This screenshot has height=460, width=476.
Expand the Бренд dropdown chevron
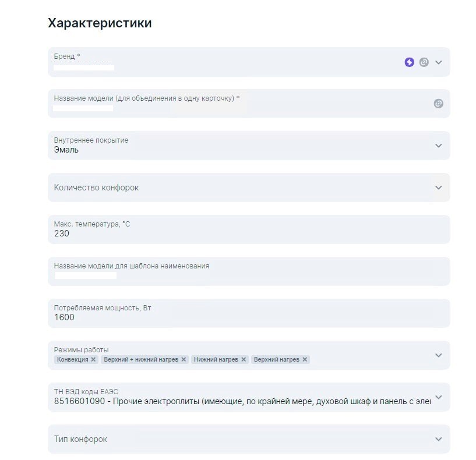pyautogui.click(x=438, y=62)
